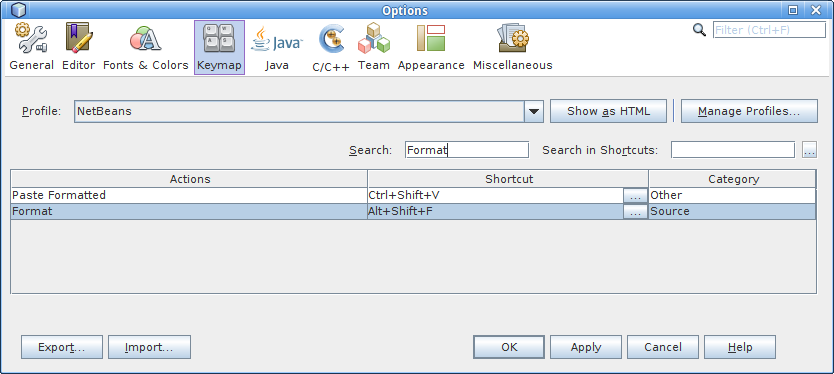Screen dimensions: 834x374
Task: Focus the Filter (Ctrl+F) field
Action: (x=769, y=30)
